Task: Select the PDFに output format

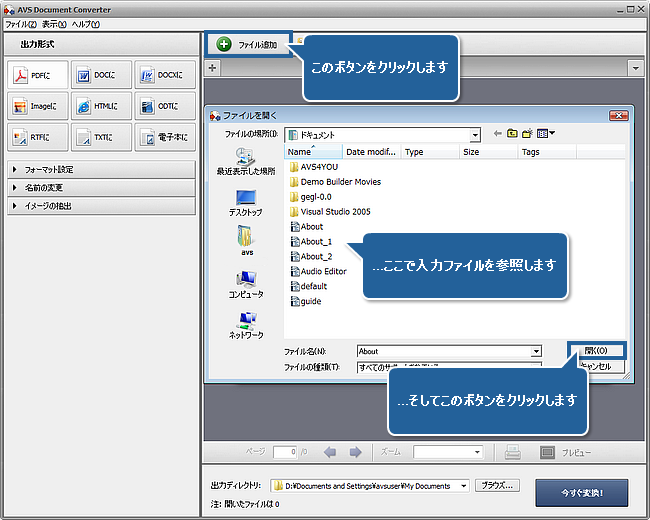Action: [37, 74]
